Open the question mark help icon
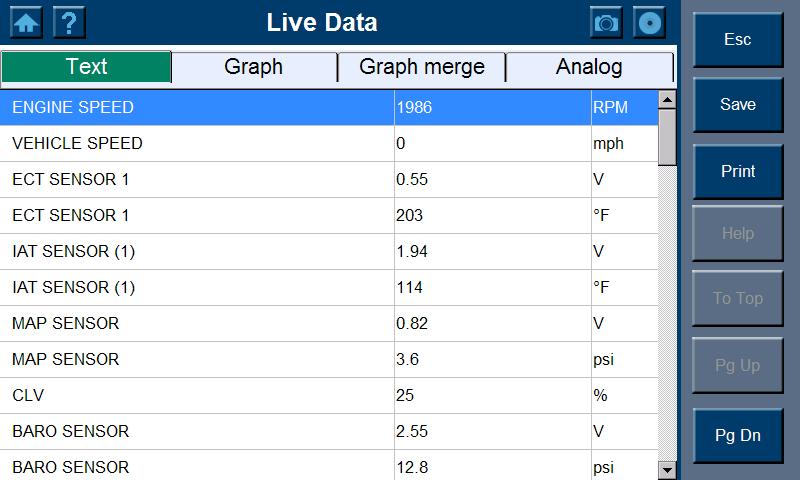The height and width of the screenshot is (480, 800). pos(69,22)
